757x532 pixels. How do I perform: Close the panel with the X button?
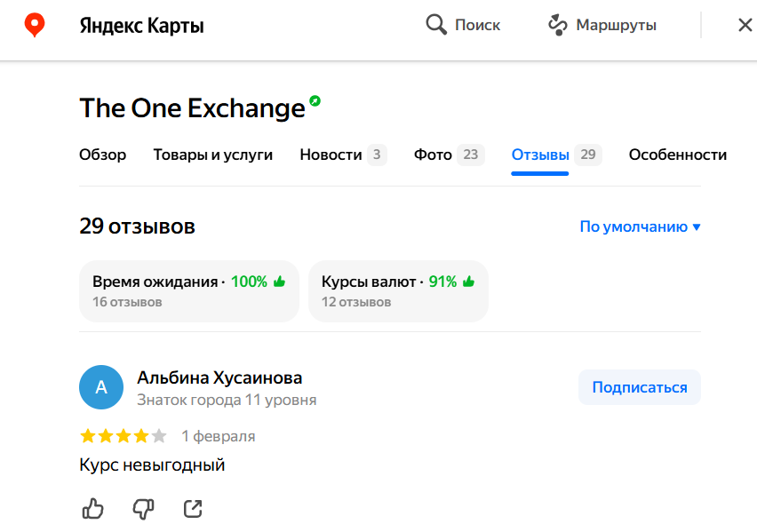point(745,25)
